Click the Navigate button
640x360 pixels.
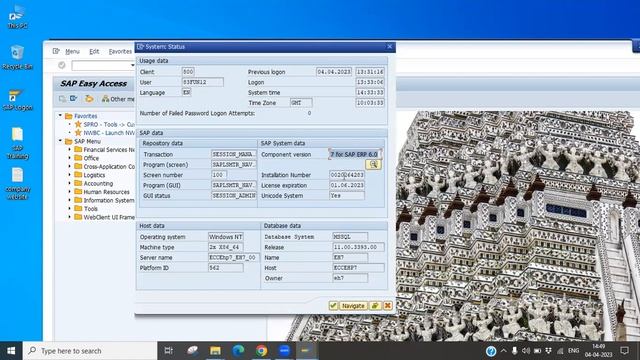[x=353, y=305]
